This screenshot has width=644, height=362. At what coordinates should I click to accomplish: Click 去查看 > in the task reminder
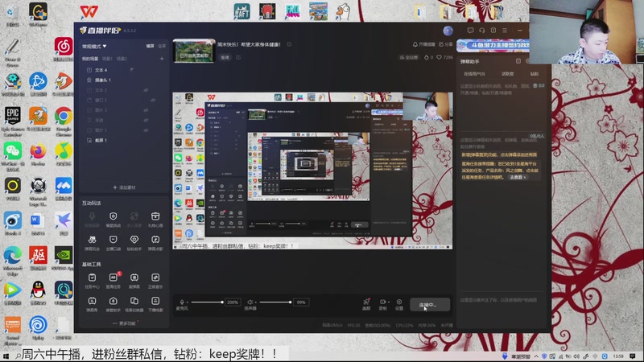click(518, 177)
